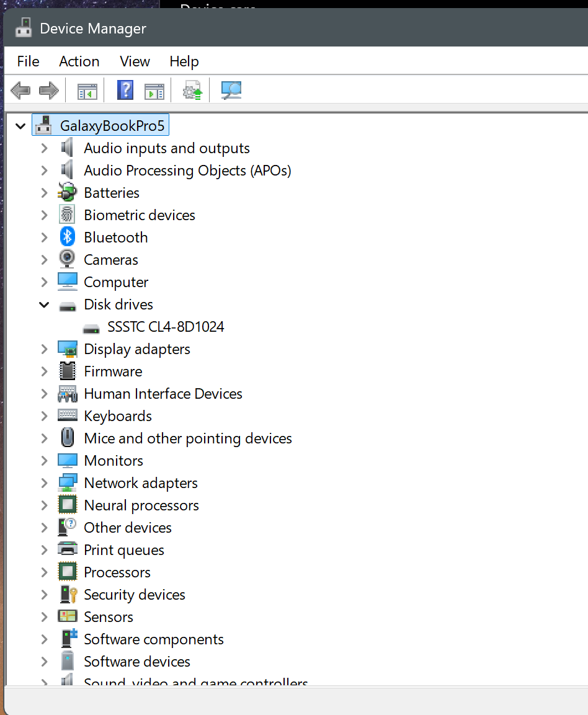
Task: Collapse the GalaxyBookPro5 root node
Action: click(20, 126)
